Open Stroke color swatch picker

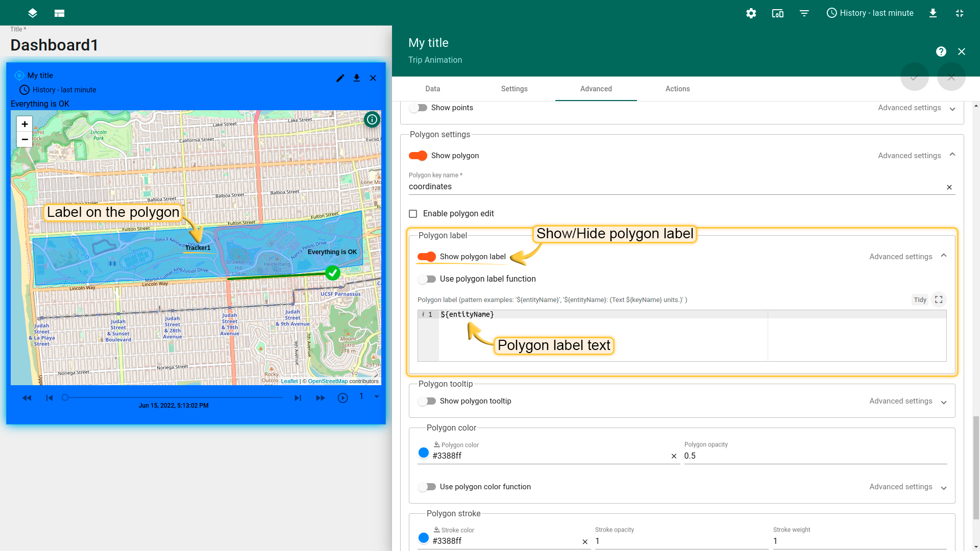424,538
